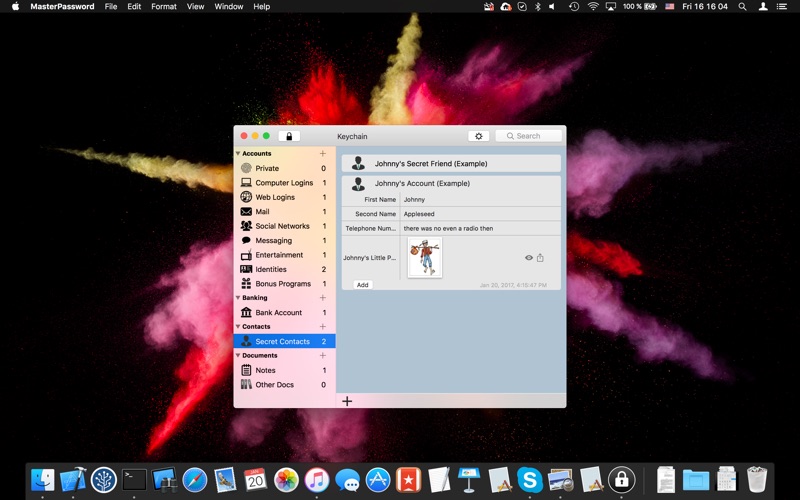
Task: Click the Add field button
Action: (363, 285)
